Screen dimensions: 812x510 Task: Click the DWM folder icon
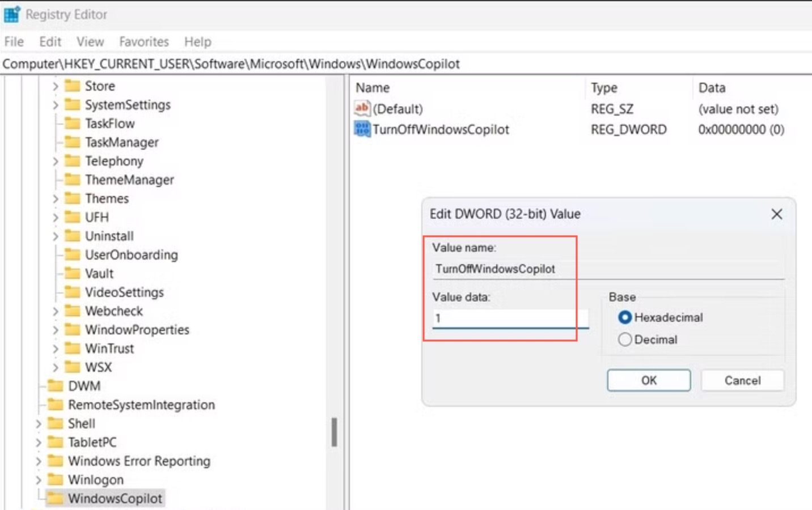click(56, 386)
